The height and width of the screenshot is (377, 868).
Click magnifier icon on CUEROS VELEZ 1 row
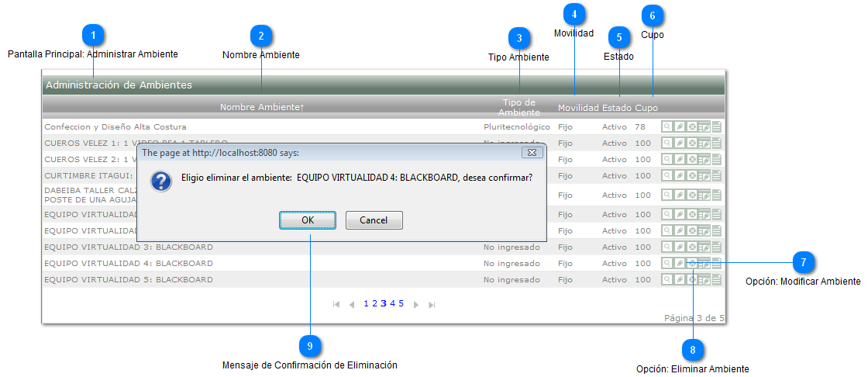click(x=667, y=143)
